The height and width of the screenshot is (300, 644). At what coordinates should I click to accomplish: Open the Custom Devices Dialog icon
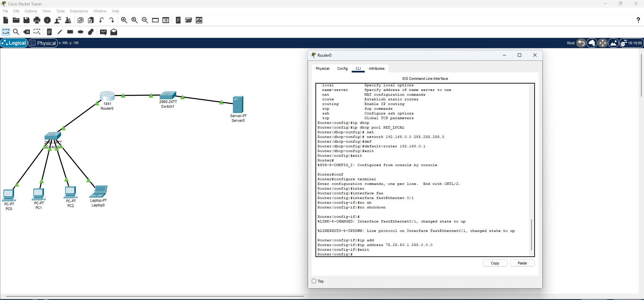coord(166,20)
